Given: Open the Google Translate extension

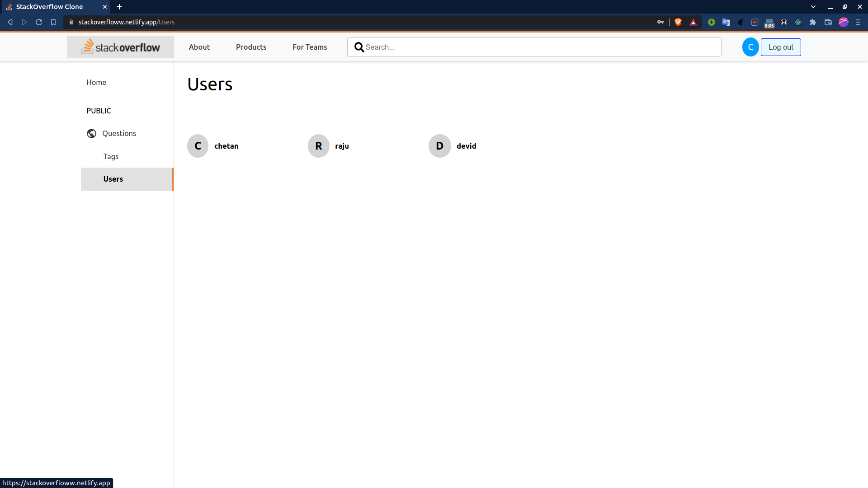Looking at the screenshot, I should tap(726, 22).
